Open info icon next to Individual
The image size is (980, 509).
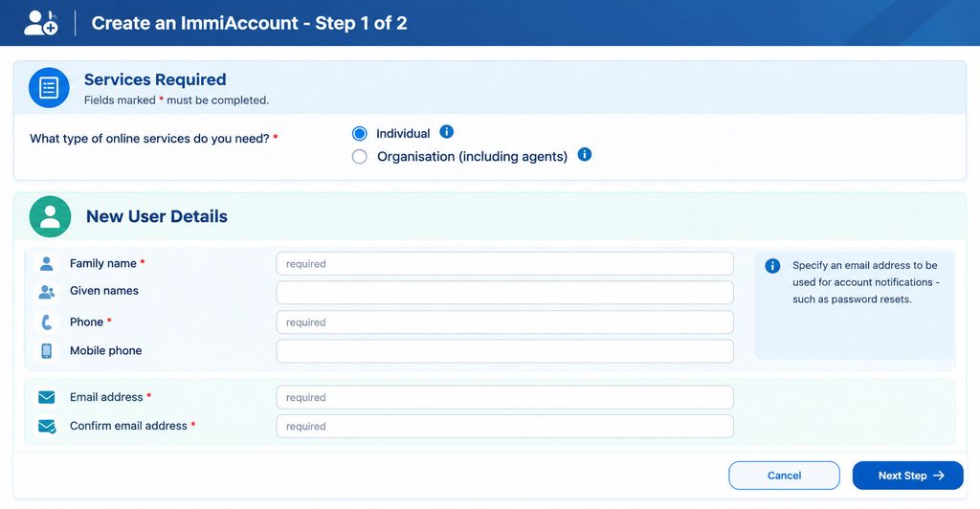446,132
